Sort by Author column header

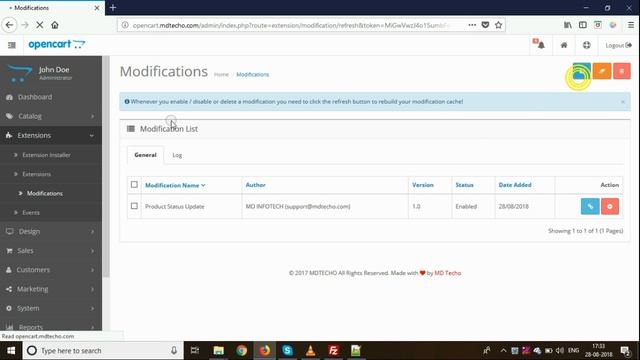[x=256, y=185]
